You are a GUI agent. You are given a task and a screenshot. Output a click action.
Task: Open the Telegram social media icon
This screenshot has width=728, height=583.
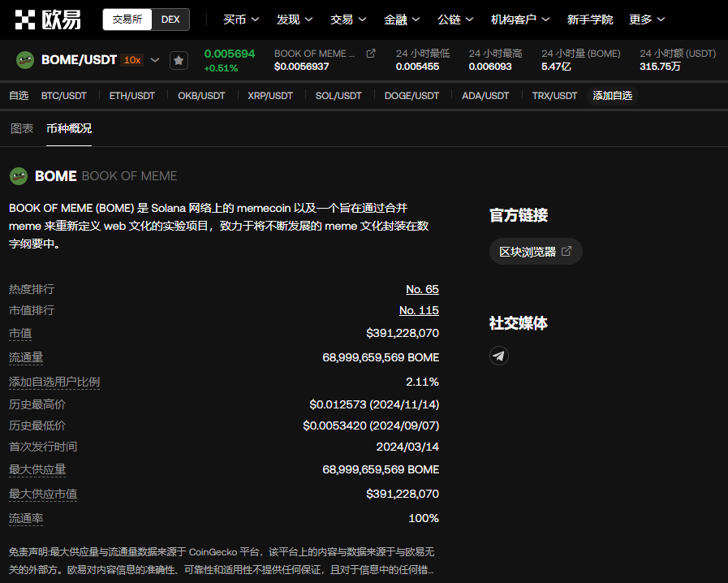[499, 356]
